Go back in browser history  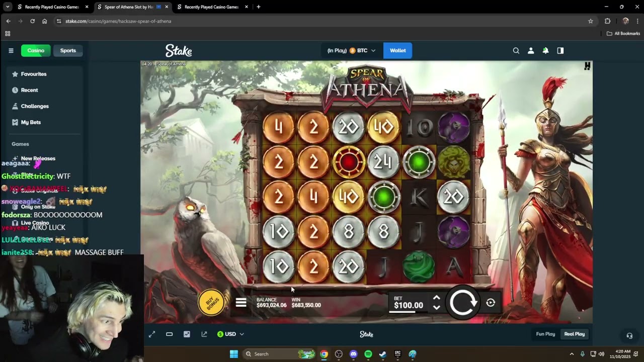tap(8, 21)
